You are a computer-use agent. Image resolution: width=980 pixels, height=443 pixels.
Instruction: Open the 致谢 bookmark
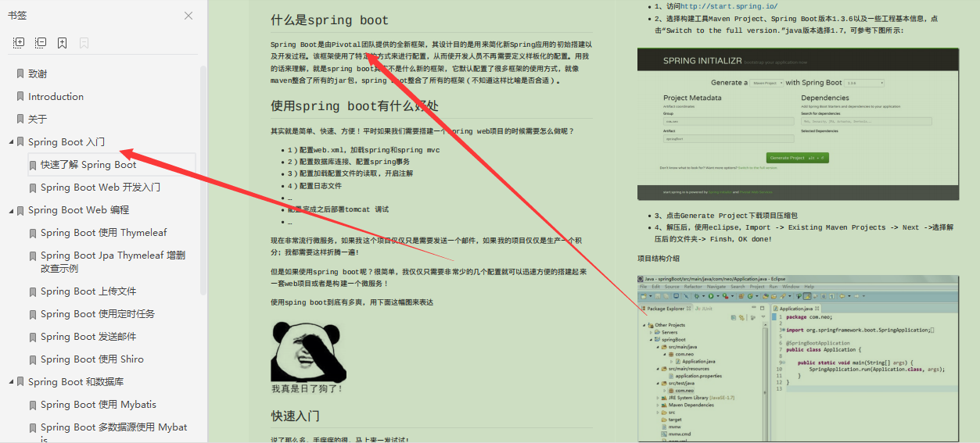pyautogui.click(x=38, y=74)
